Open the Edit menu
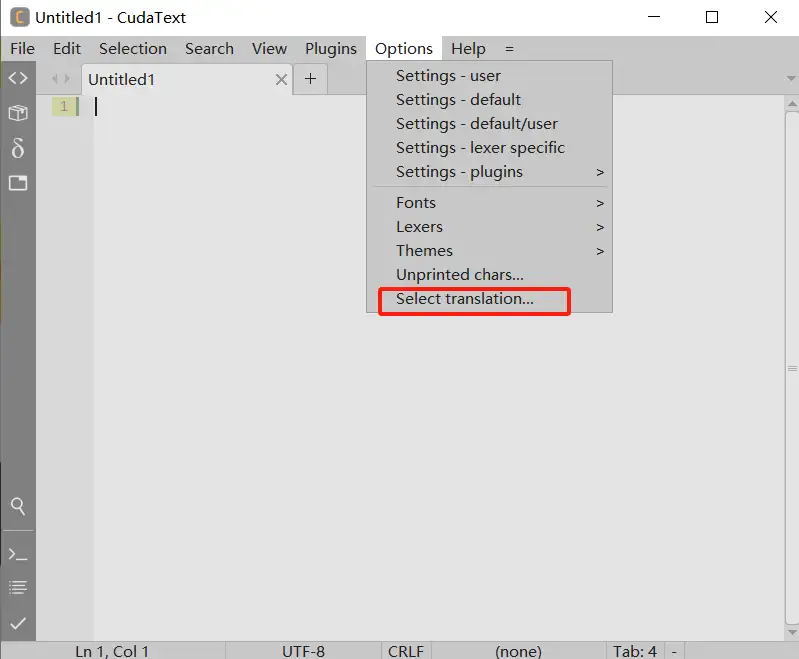The width and height of the screenshot is (799, 659). point(67,48)
